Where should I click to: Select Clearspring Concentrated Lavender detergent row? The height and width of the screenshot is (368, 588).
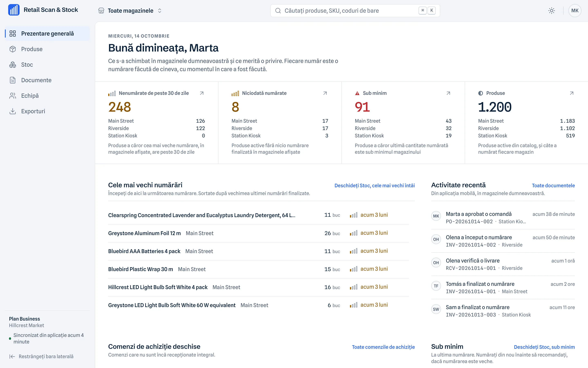pos(258,215)
